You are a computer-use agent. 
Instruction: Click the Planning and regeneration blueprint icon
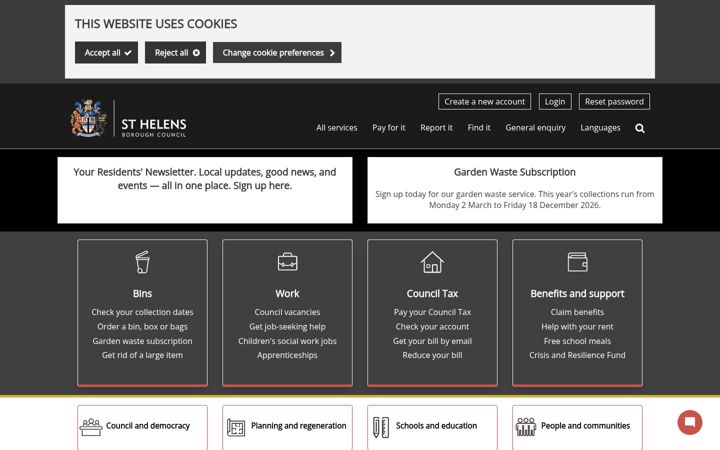pos(236,428)
